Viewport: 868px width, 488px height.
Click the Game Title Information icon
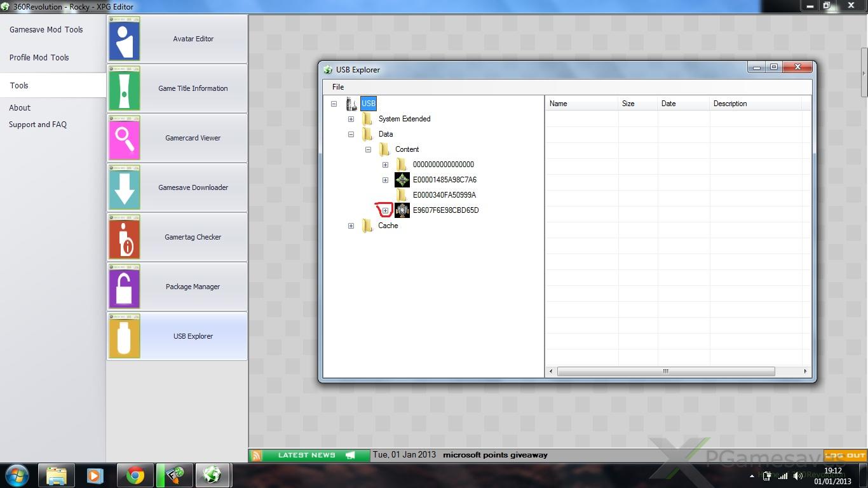125,88
